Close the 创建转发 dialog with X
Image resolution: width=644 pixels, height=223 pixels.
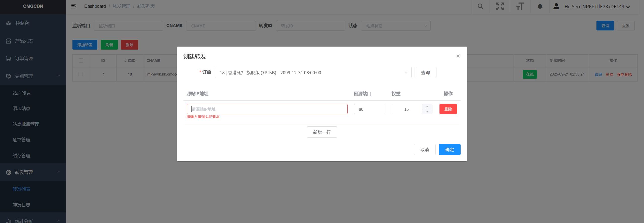[x=458, y=56]
